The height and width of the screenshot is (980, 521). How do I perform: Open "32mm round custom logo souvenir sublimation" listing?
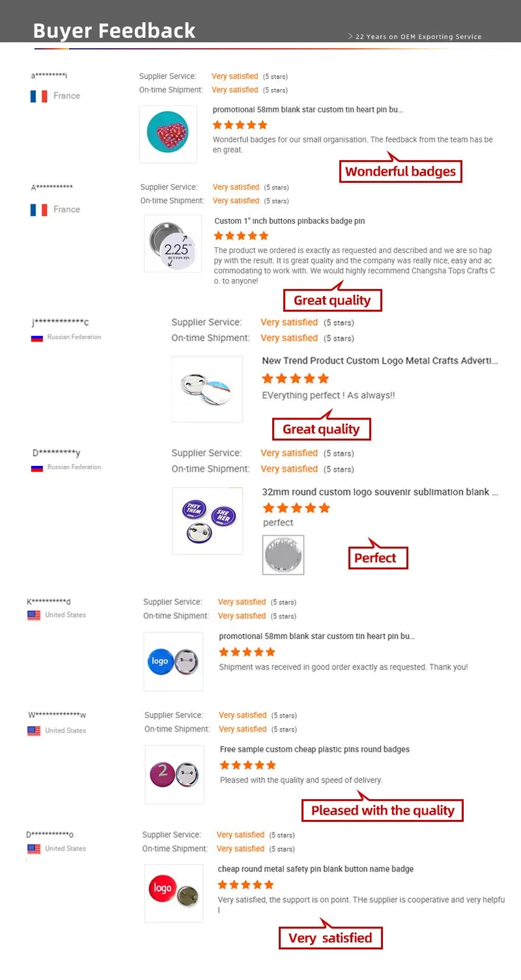click(380, 492)
